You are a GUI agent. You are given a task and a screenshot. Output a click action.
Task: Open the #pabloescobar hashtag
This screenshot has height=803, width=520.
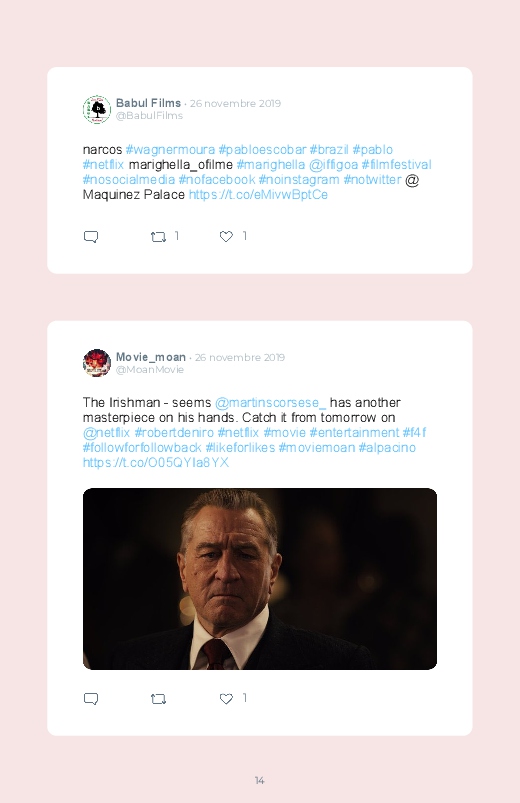(262, 150)
